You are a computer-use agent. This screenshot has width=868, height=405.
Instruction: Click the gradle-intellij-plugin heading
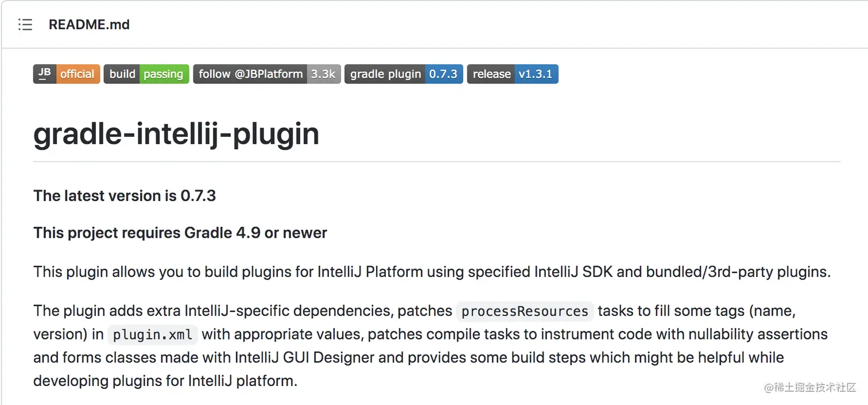(x=176, y=133)
